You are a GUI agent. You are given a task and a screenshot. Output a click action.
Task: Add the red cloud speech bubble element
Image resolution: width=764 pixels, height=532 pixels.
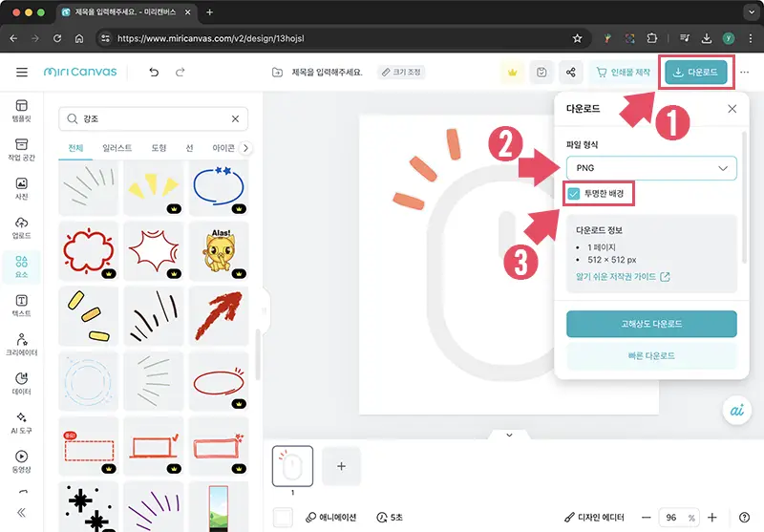pos(89,252)
